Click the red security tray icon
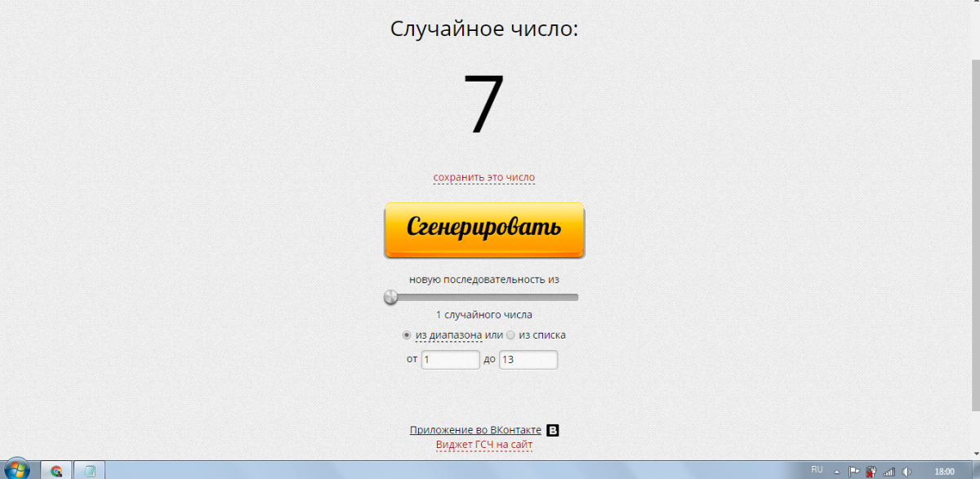 point(871,471)
